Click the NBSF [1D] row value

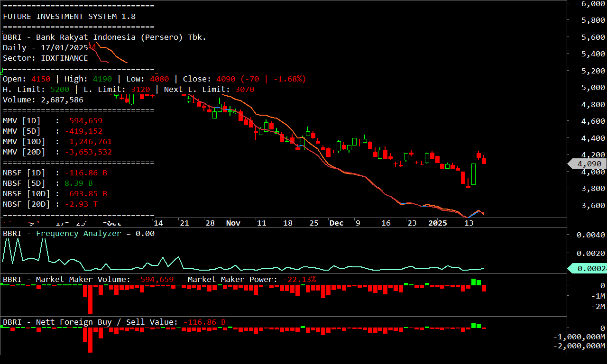tap(86, 173)
